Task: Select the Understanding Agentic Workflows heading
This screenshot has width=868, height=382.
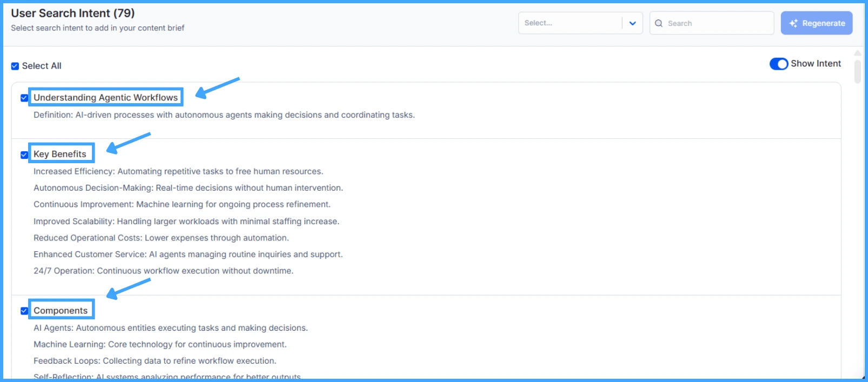Action: click(105, 97)
